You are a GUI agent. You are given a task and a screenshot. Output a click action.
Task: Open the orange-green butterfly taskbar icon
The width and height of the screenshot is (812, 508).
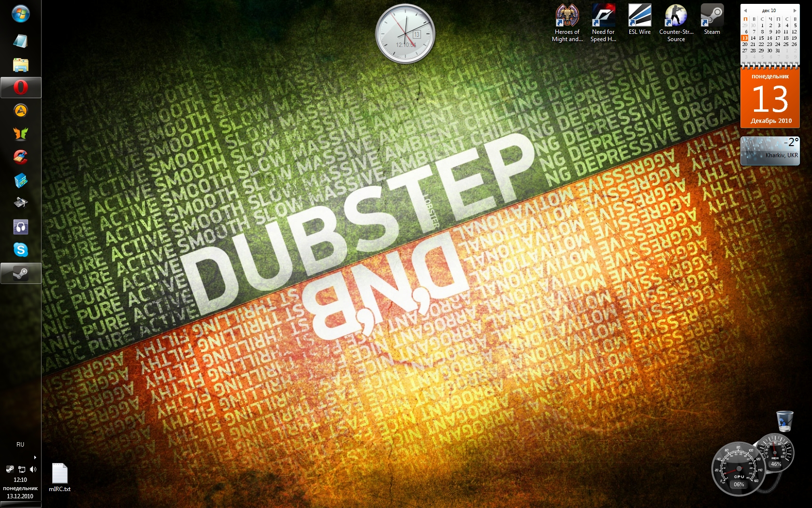point(20,134)
